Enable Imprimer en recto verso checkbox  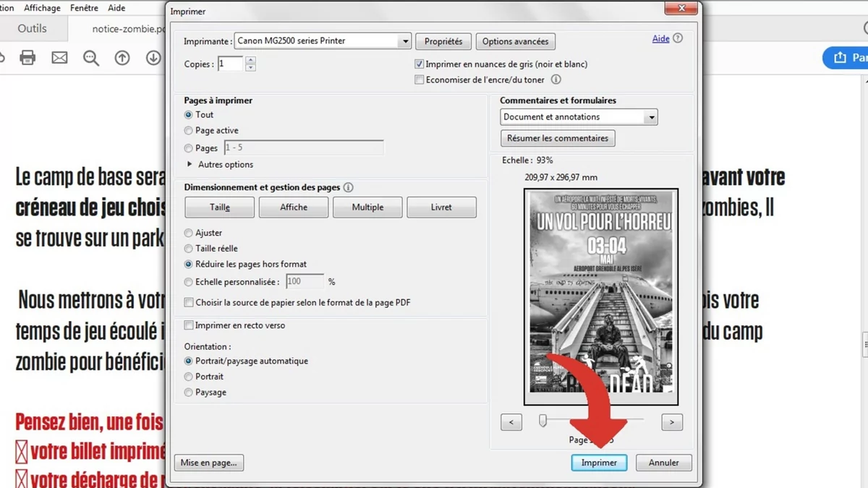(x=189, y=325)
